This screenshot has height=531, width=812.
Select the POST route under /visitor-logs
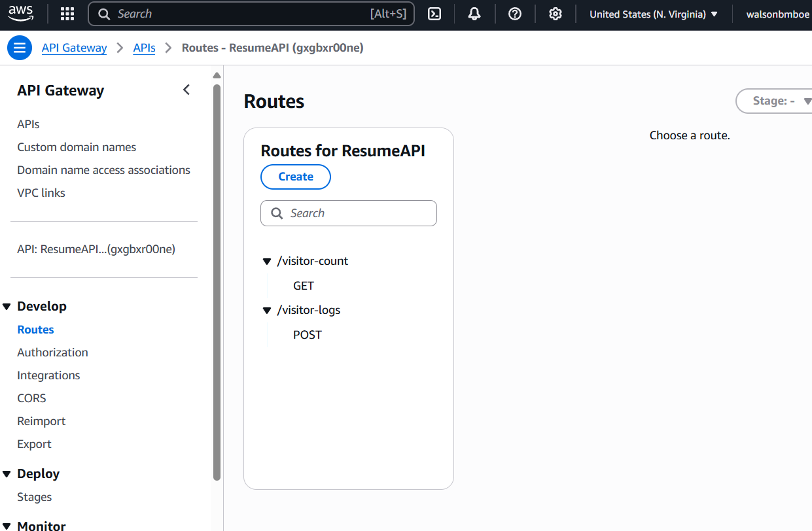click(308, 335)
